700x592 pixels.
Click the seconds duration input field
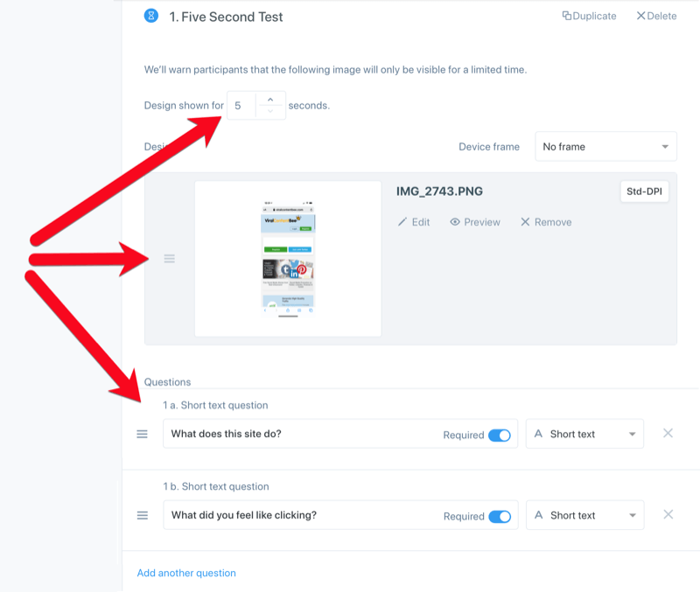point(241,106)
